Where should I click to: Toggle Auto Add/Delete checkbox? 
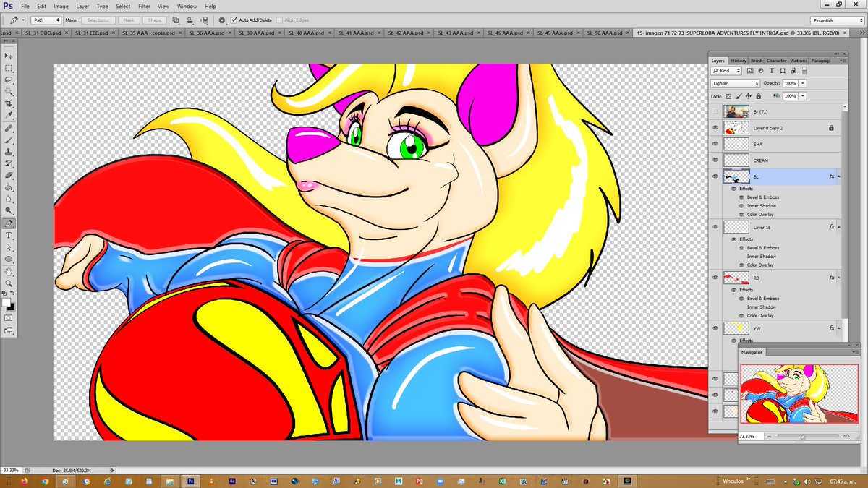tap(234, 20)
